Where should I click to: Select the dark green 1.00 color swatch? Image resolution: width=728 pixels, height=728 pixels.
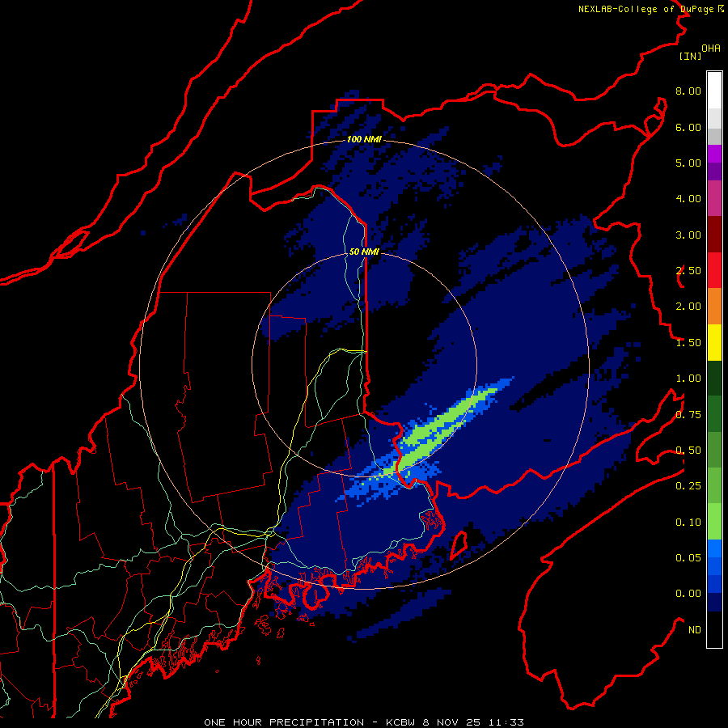[x=714, y=379]
